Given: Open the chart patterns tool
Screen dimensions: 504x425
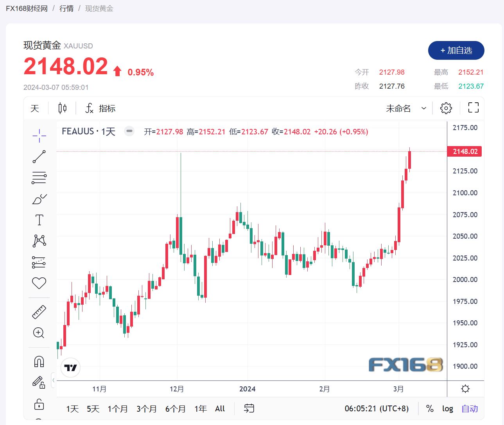Looking at the screenshot, I should [x=39, y=241].
